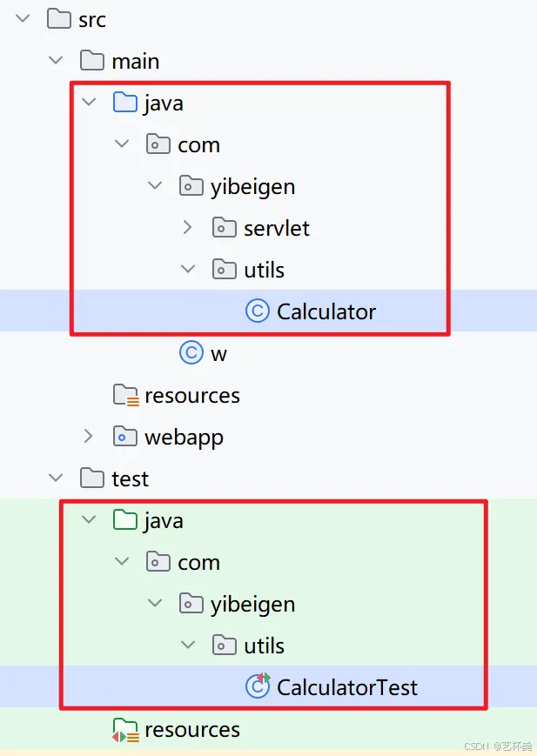This screenshot has width=537, height=756.
Task: Click the test resources folder icon
Action: (126, 730)
